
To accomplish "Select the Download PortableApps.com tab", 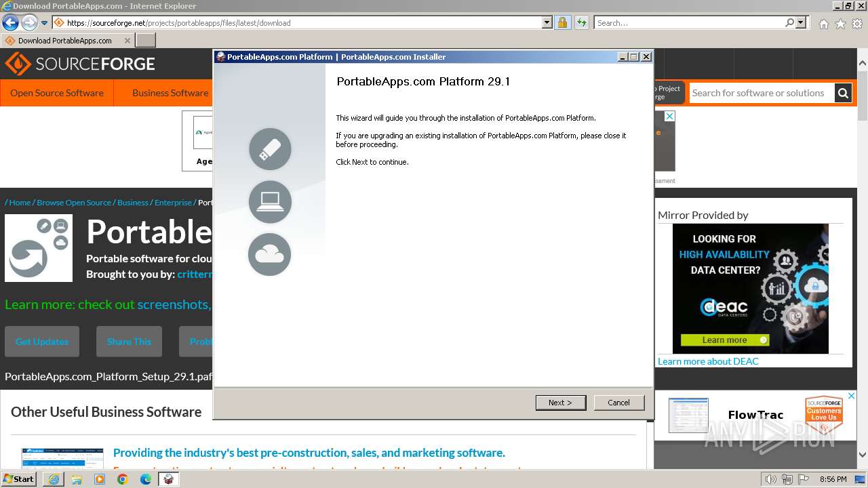I will coord(64,40).
